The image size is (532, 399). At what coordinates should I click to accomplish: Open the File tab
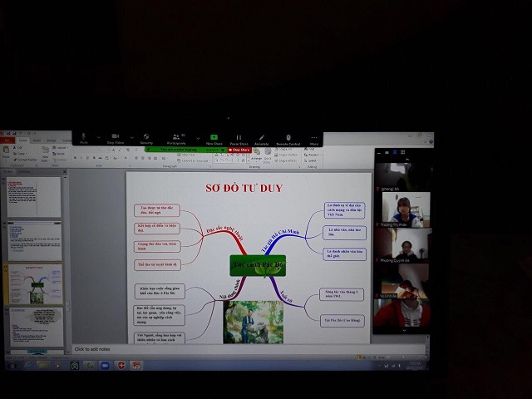click(7, 140)
